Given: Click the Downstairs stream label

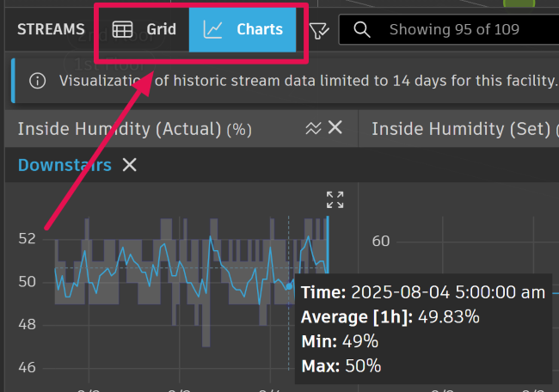Looking at the screenshot, I should 64,165.
